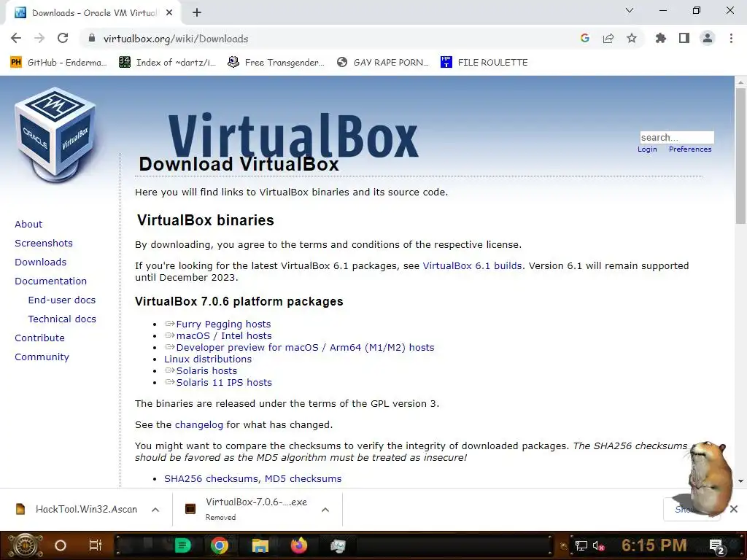Open the Chrome profile avatar menu

tap(708, 39)
